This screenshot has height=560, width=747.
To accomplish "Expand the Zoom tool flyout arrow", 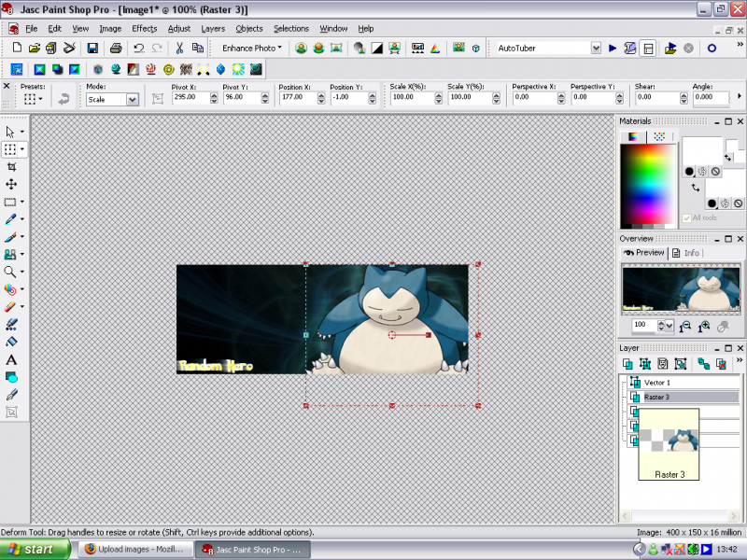I will coord(22,272).
